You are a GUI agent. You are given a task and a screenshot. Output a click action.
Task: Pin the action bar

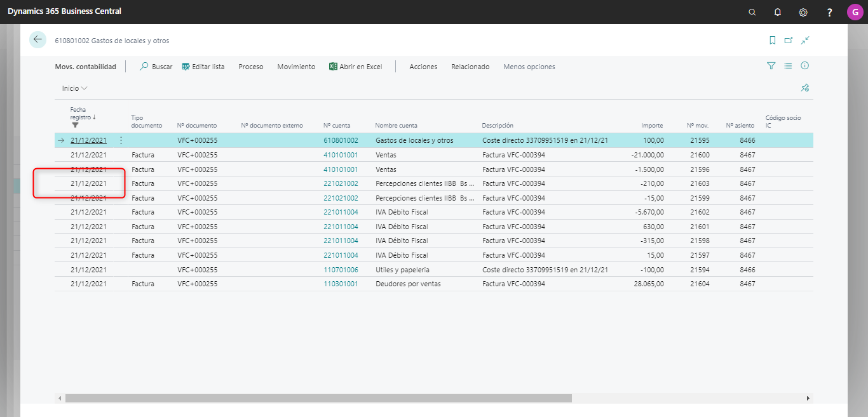(805, 88)
